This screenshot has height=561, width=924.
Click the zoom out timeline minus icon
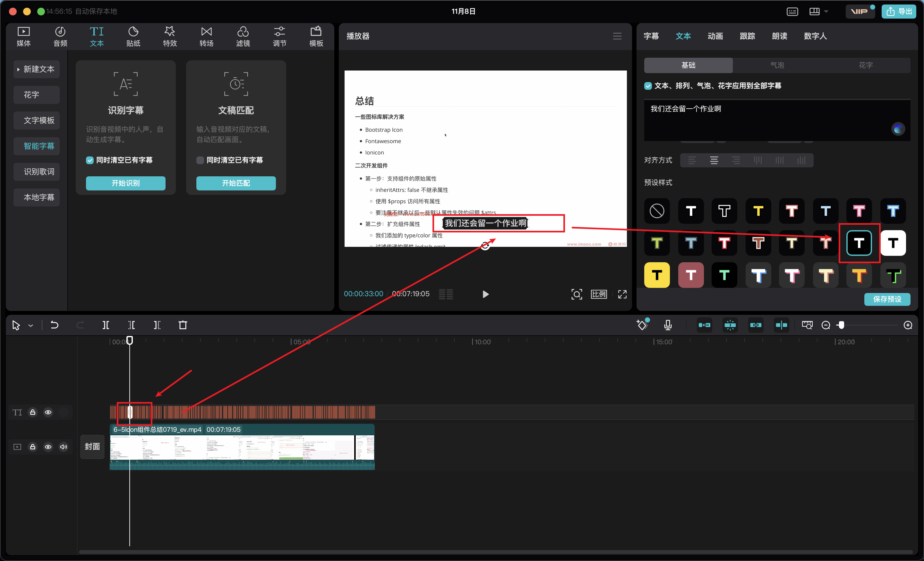(x=826, y=325)
